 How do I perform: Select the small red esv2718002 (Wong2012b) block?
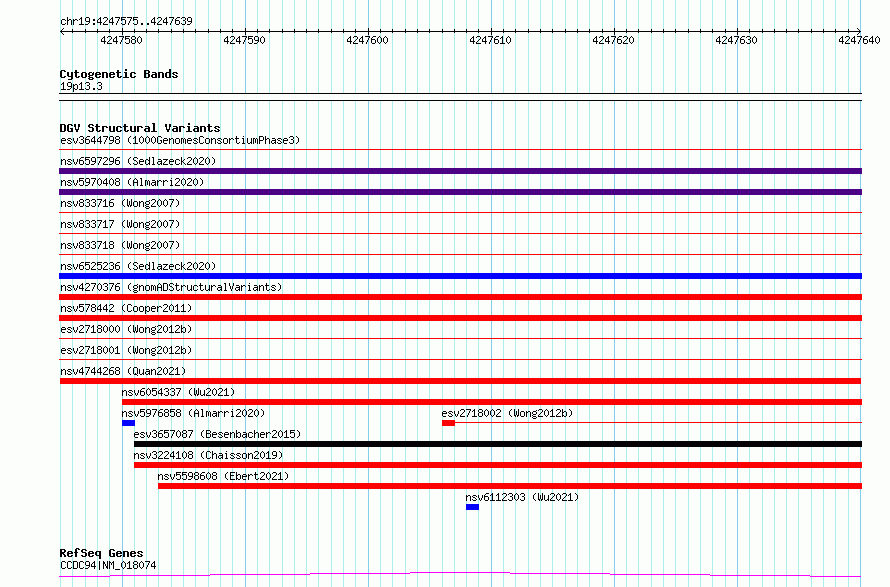click(x=448, y=423)
